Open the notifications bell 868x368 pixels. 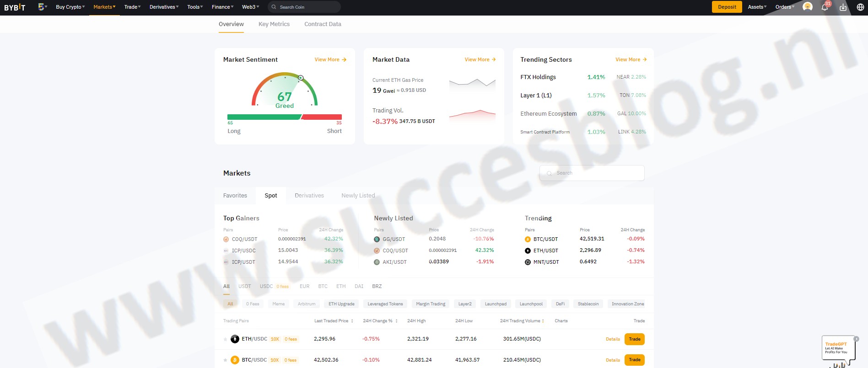coord(825,7)
